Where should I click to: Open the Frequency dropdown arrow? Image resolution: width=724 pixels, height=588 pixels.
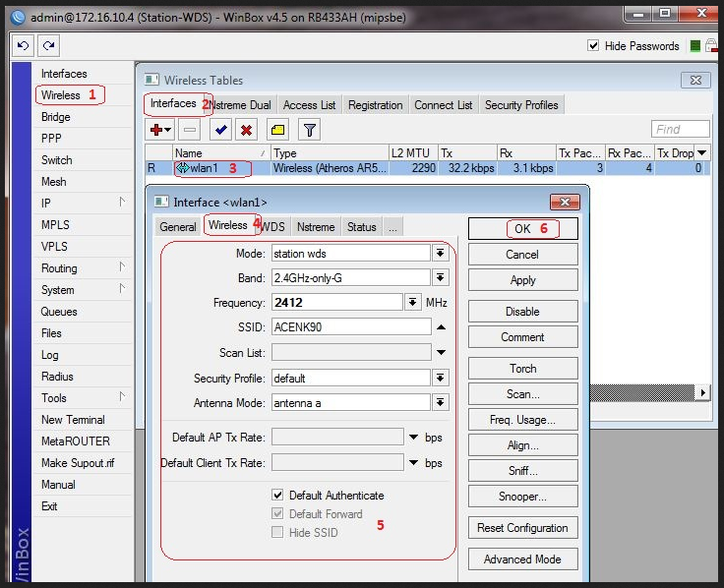coord(412,302)
